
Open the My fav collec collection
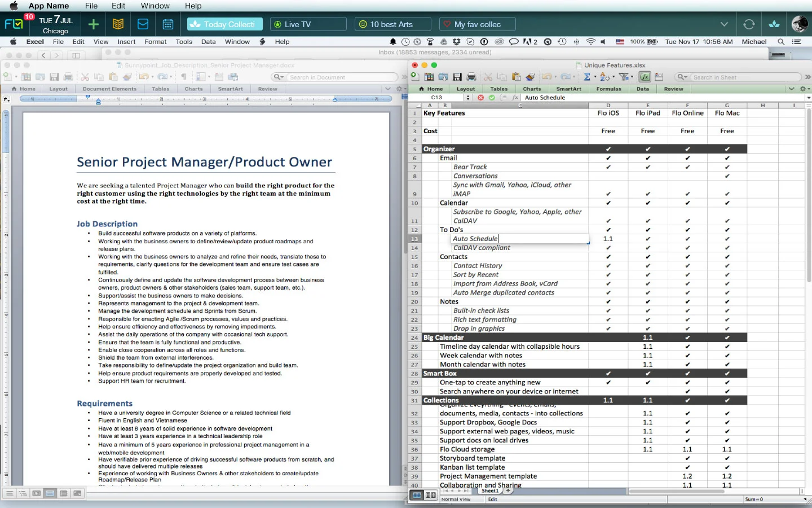pyautogui.click(x=477, y=24)
